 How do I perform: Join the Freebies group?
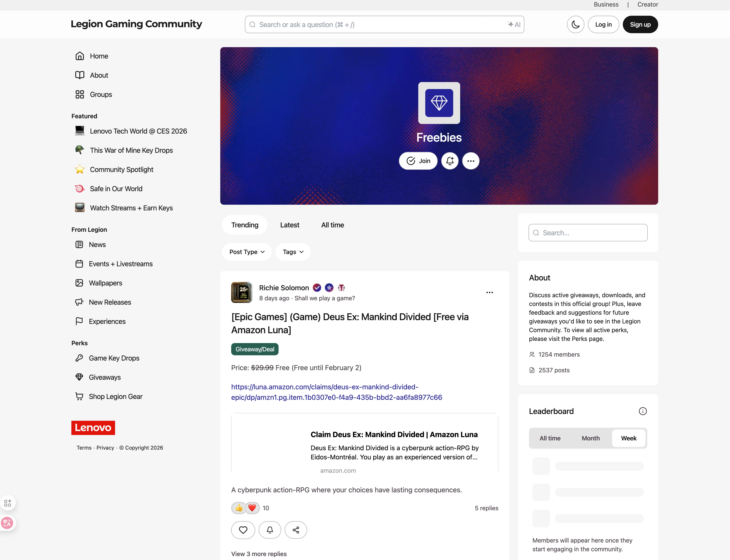pos(418,161)
